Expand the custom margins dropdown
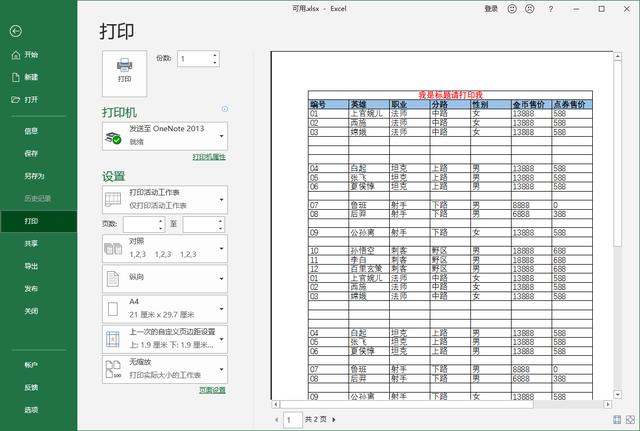This screenshot has height=431, width=640. point(165,339)
